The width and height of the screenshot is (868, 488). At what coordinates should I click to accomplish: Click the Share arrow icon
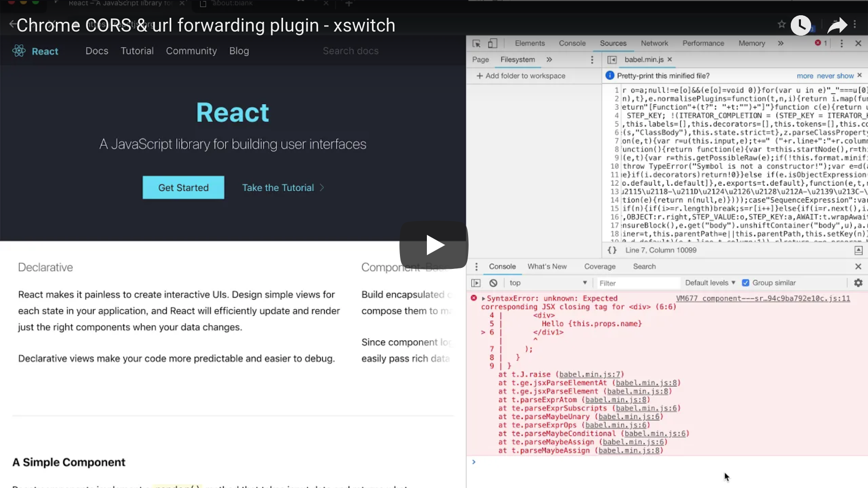point(837,25)
